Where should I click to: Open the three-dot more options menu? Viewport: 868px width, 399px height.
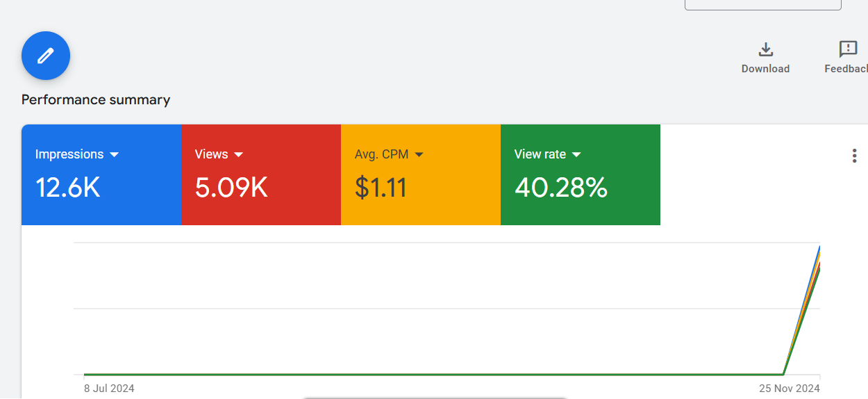point(854,156)
